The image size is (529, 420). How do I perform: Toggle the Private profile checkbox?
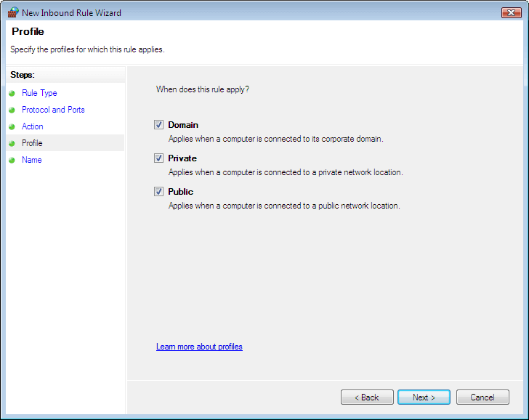pyautogui.click(x=158, y=158)
